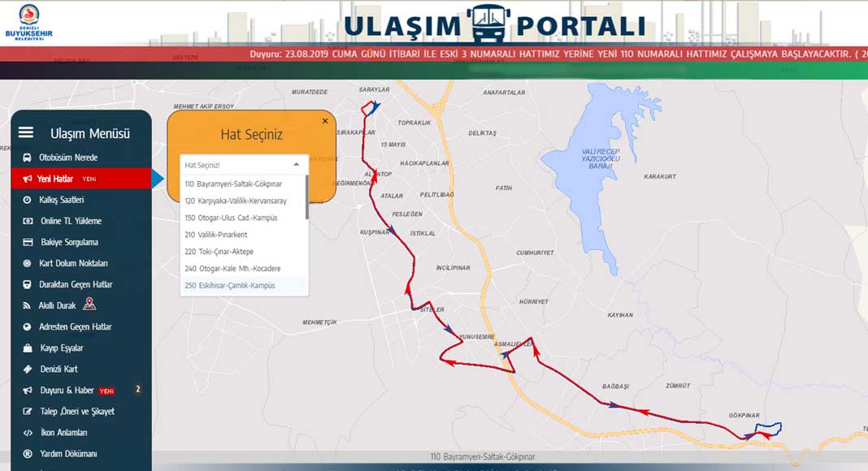Go to Duraktan Geçen Hatlar
Viewport: 868px width, 471px height.
point(76,284)
